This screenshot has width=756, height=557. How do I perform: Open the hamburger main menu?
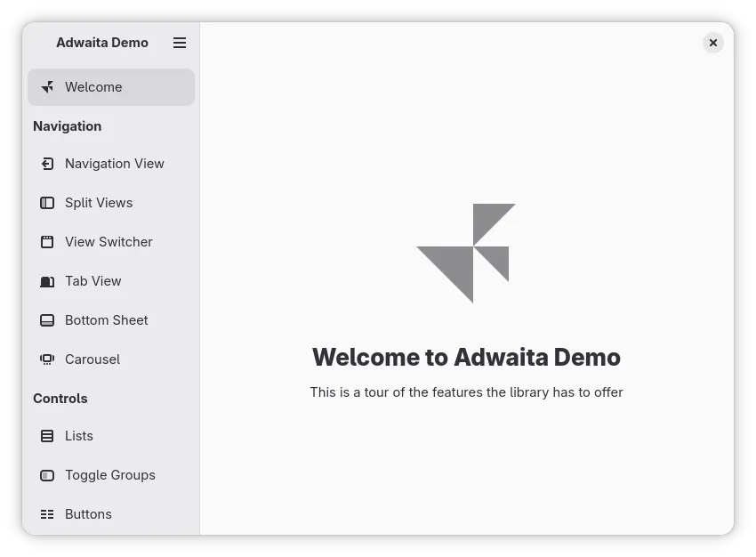coord(180,43)
